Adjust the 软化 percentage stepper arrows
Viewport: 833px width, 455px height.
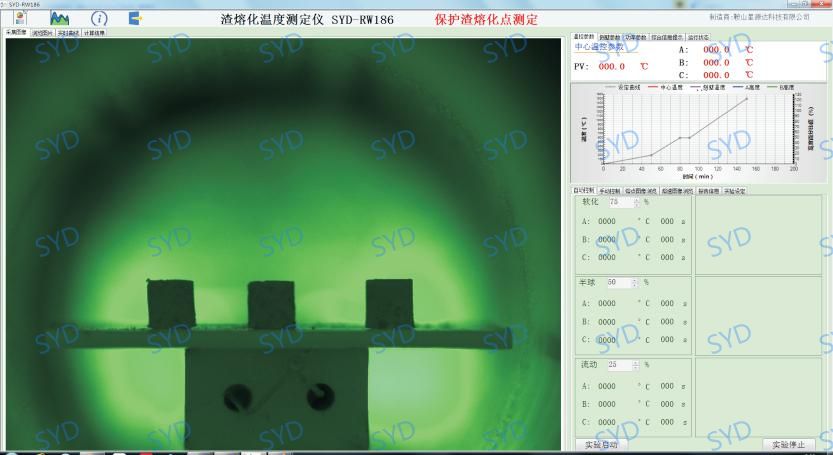tap(636, 202)
